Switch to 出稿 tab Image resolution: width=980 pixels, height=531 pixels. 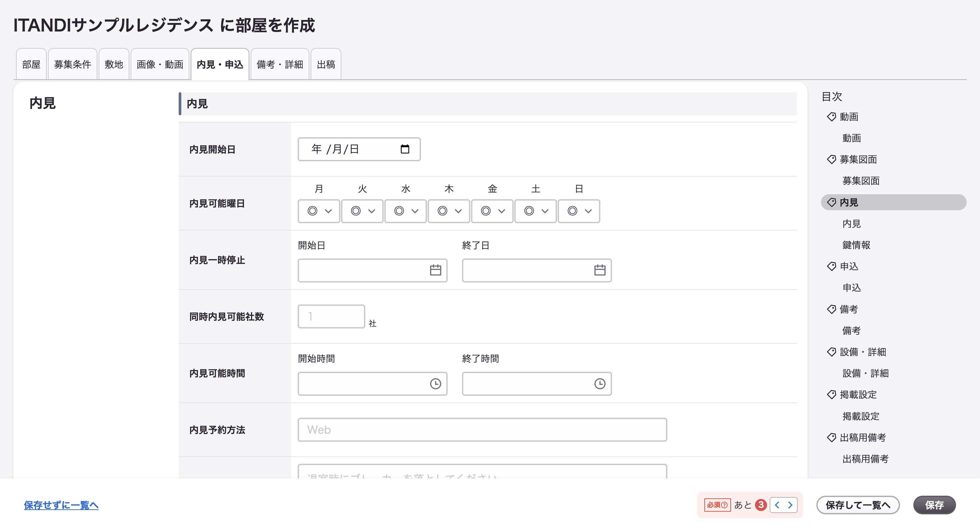[x=326, y=64]
